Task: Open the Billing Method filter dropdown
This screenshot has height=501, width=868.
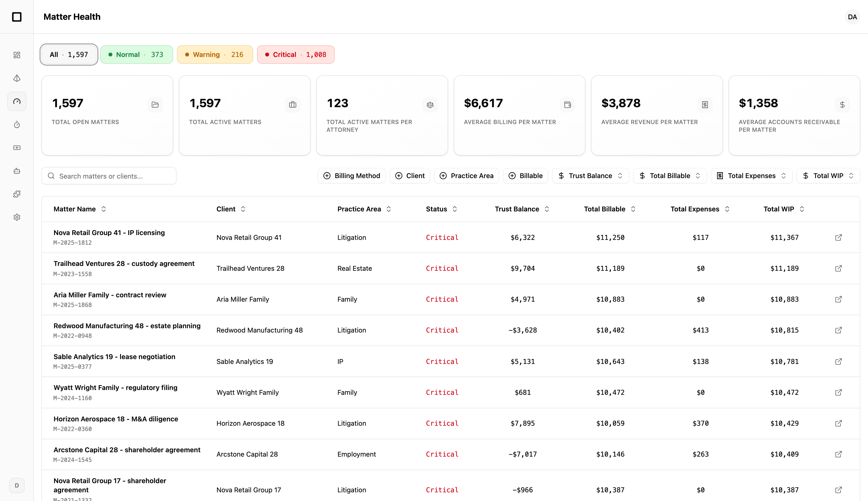Action: pyautogui.click(x=352, y=176)
